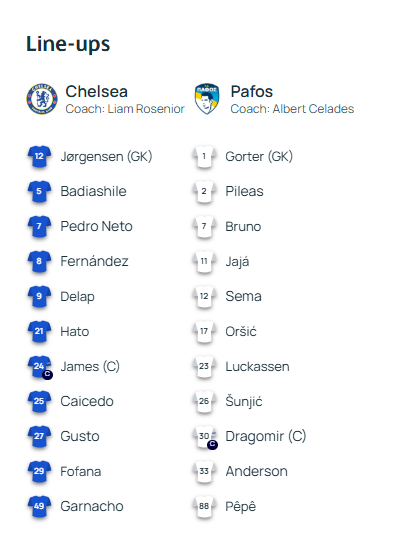Image resolution: width=404 pixels, height=533 pixels.
Task: Click the blue number 49 shirt icon
Action: (39, 507)
